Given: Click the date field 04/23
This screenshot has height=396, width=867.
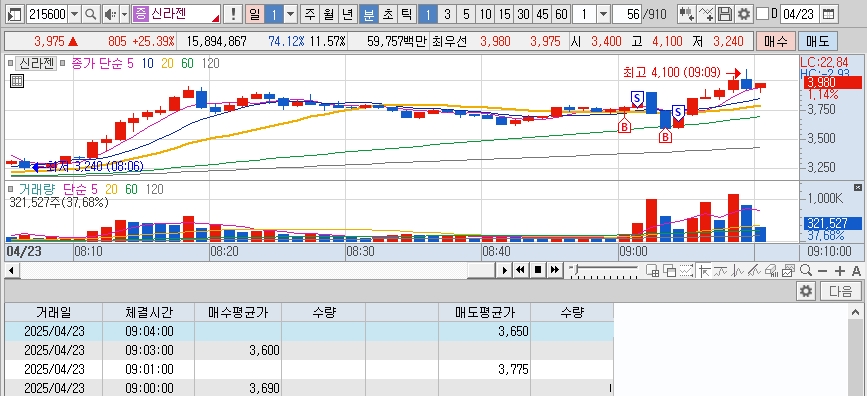Looking at the screenshot, I should (x=799, y=14).
